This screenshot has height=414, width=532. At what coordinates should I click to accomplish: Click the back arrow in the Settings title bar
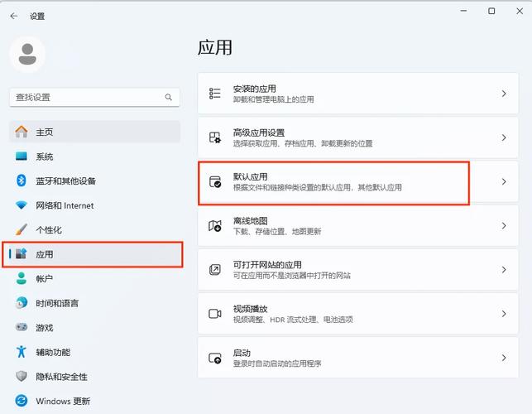[14, 16]
